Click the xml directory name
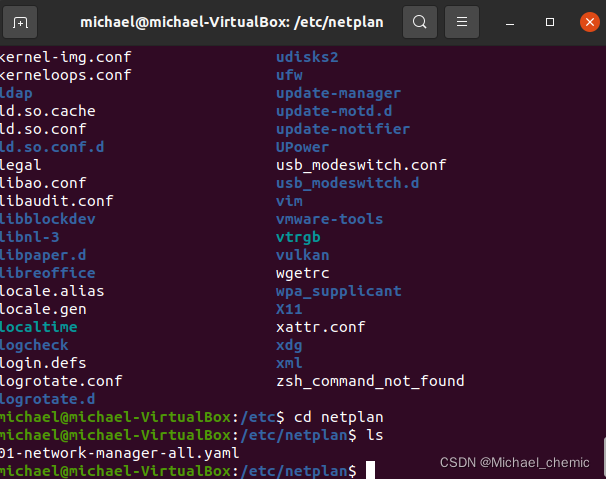This screenshot has height=479, width=606. point(289,363)
